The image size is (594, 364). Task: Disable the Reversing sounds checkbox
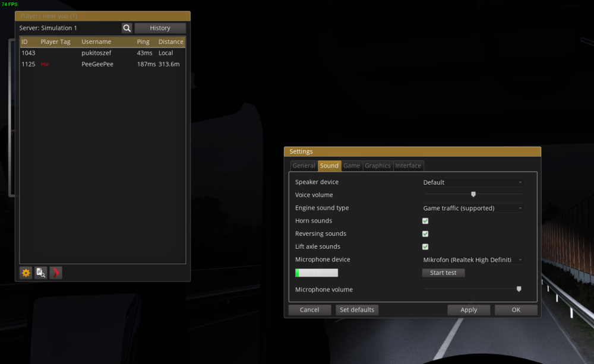pos(425,234)
